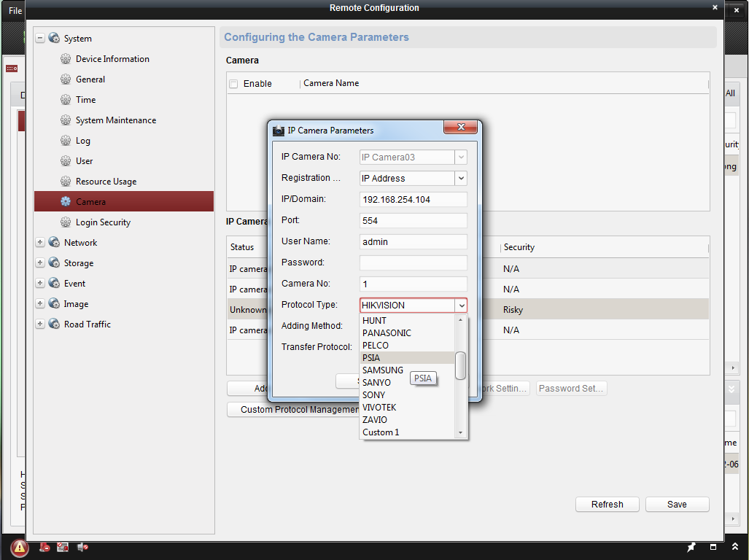This screenshot has height=560, width=749.
Task: Click the pin icon in bottom bar
Action: (x=691, y=547)
